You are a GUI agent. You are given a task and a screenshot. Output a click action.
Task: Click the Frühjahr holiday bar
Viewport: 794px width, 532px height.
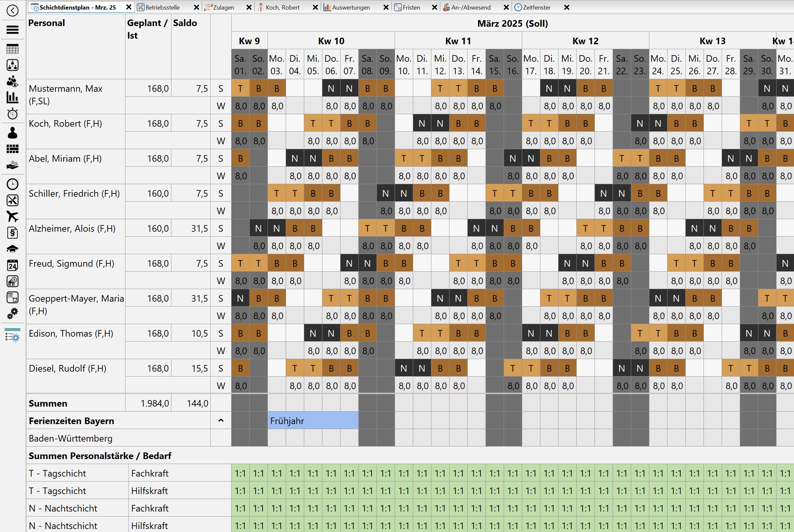[x=313, y=421]
